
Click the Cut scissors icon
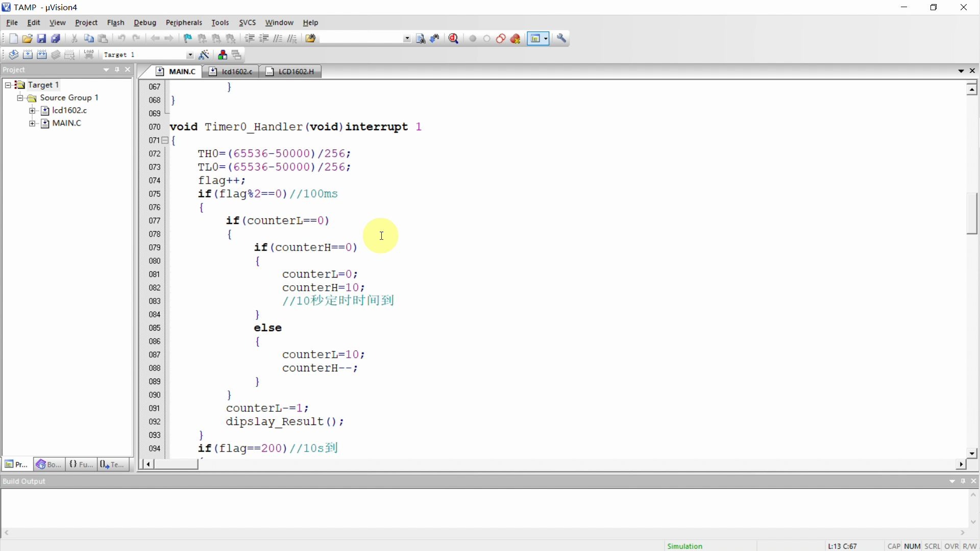75,39
